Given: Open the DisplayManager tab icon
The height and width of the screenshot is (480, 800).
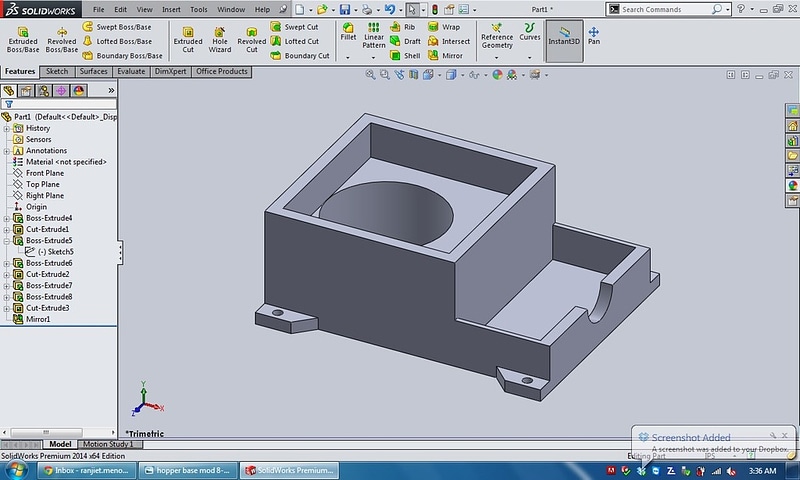Looking at the screenshot, I should [x=78, y=91].
